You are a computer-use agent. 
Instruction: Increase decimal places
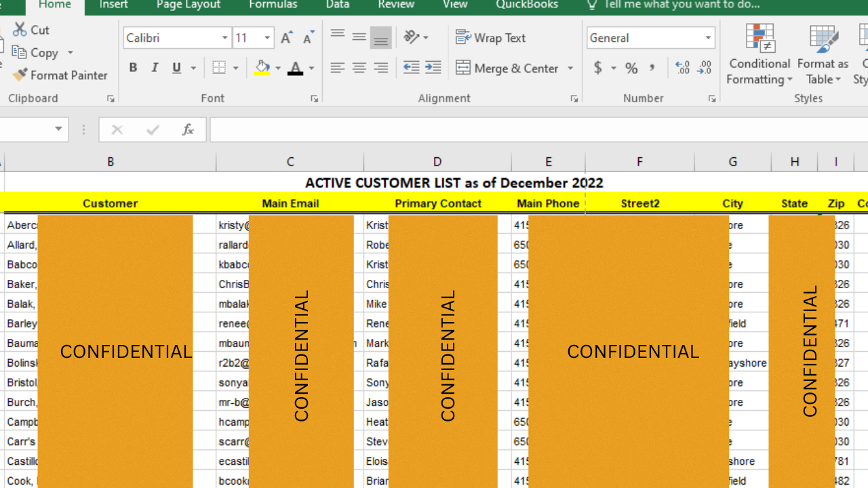[683, 68]
